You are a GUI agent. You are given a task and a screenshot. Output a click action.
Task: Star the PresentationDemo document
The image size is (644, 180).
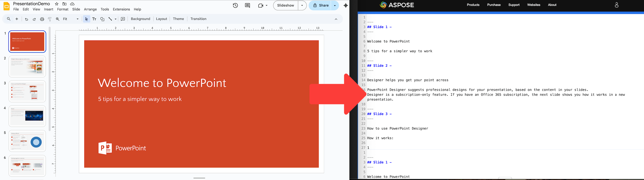coord(57,4)
